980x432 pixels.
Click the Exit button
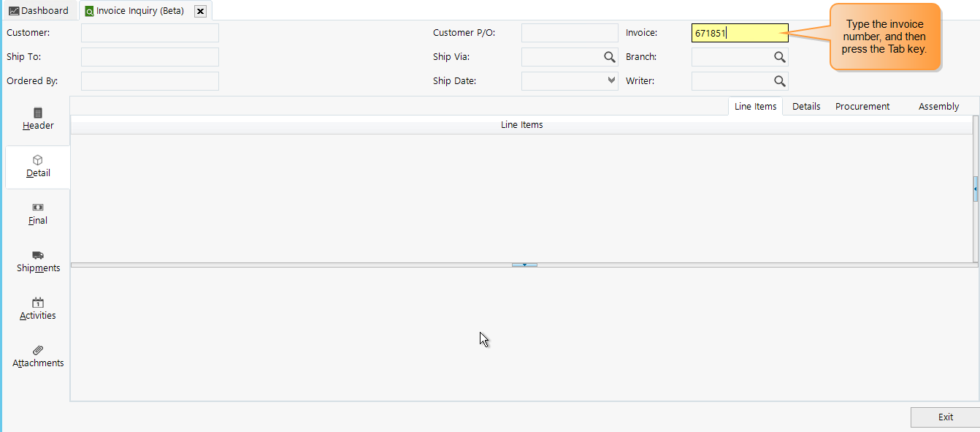[945, 417]
